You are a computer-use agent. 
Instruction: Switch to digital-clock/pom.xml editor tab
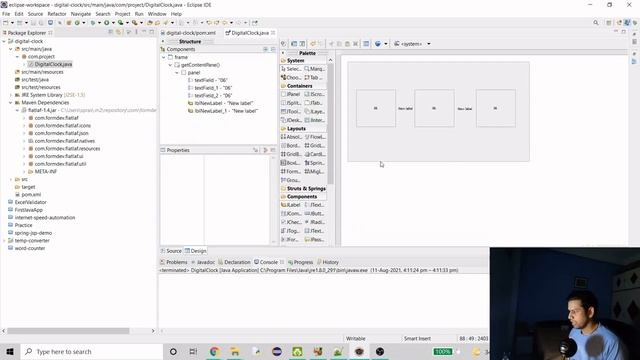click(188, 33)
